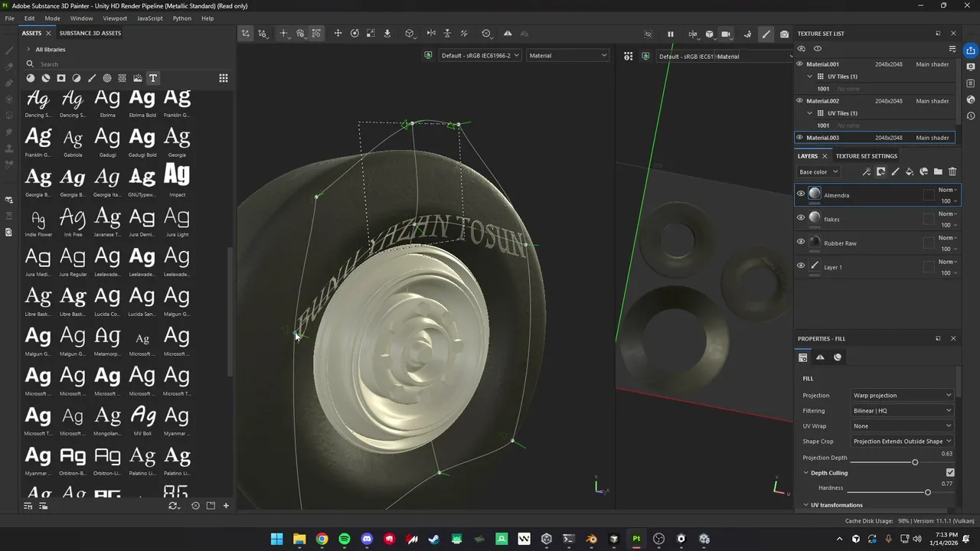This screenshot has height=551, width=980.
Task: Open the log panel icon
Action: [971, 83]
